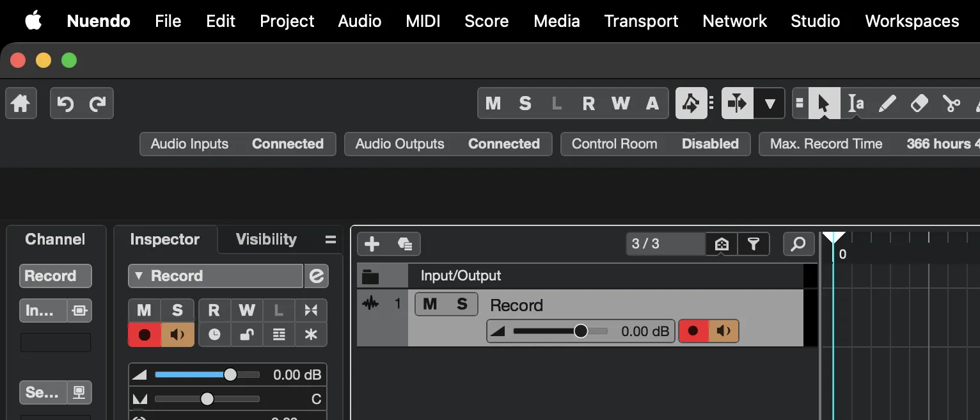Toggle global Write automation (W) in toolbar

click(620, 103)
